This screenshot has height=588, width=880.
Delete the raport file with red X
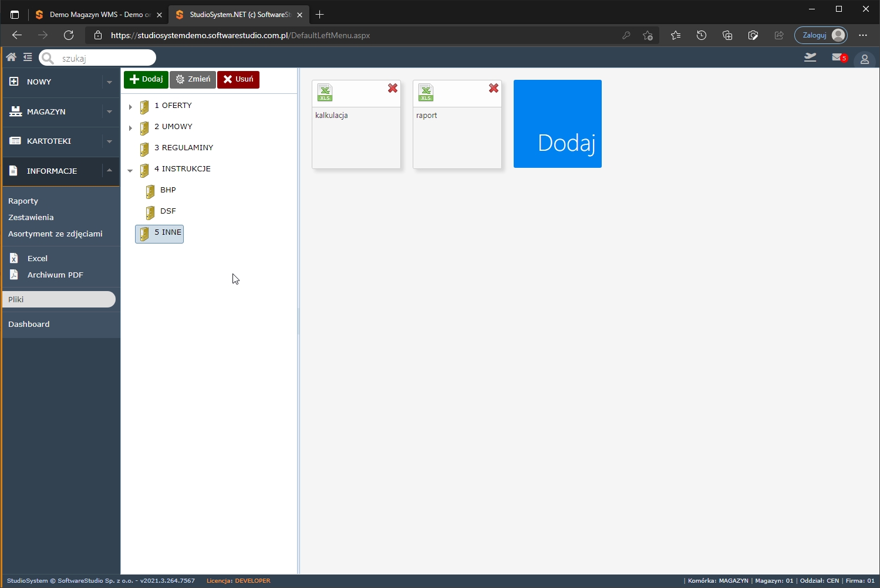click(x=494, y=88)
